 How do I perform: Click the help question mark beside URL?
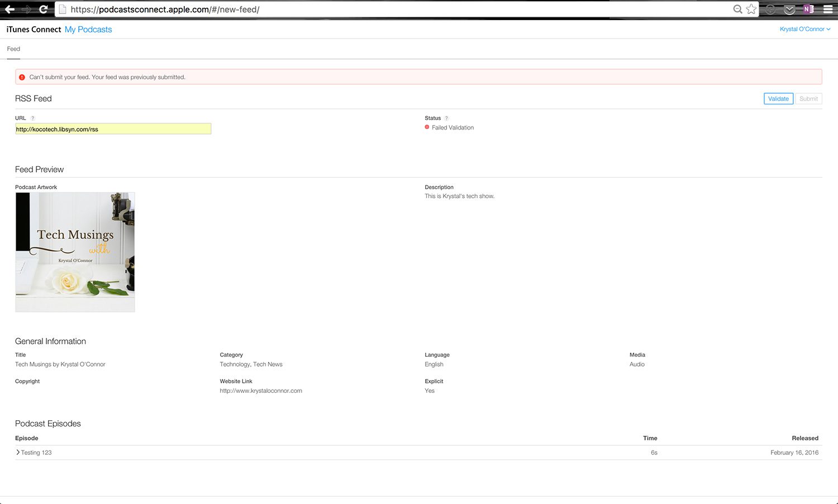tap(32, 118)
